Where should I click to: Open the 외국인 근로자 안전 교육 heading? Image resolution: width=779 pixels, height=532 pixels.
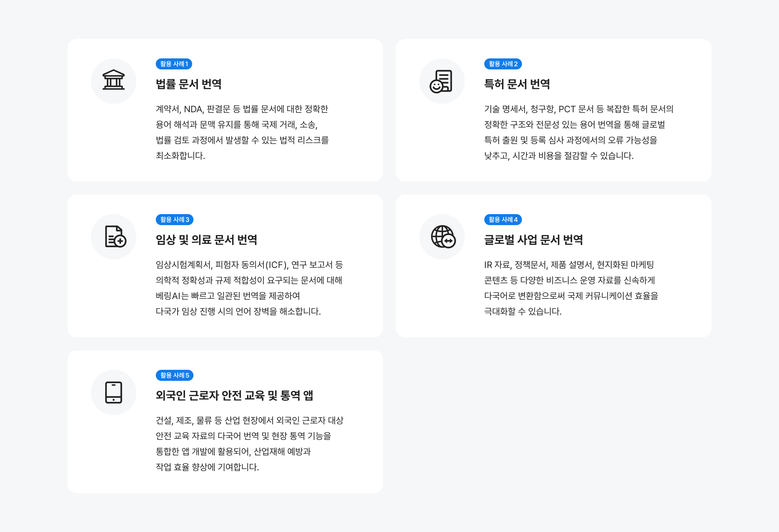(x=234, y=396)
